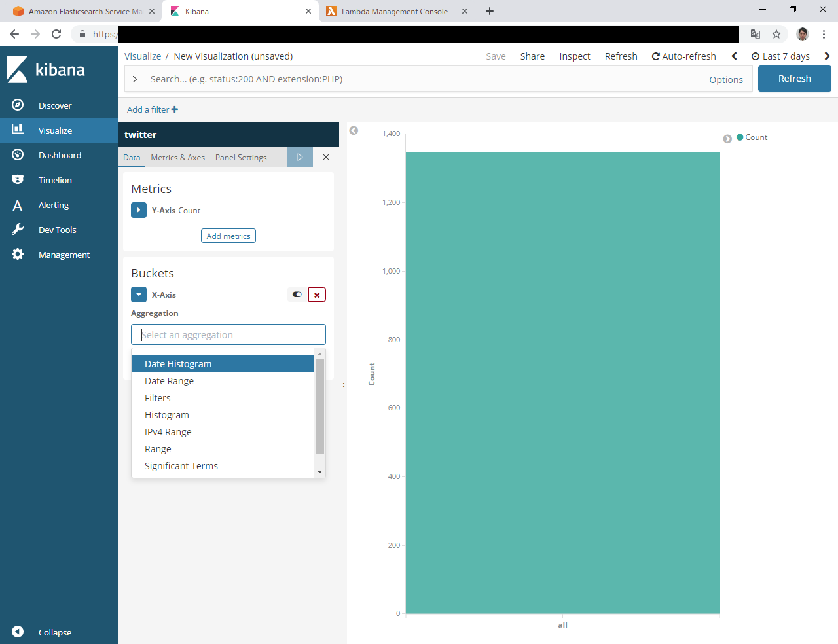The image size is (838, 644).
Task: Click the Apply changes play button
Action: pyautogui.click(x=299, y=157)
